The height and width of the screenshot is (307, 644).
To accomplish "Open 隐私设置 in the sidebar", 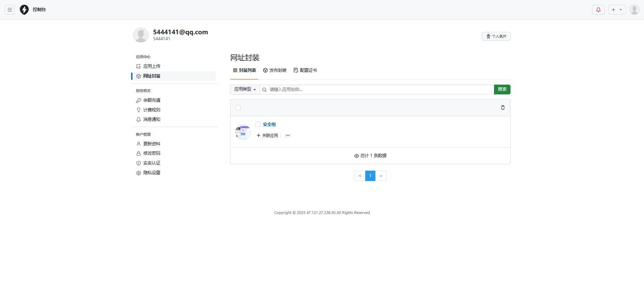I will pos(152,173).
